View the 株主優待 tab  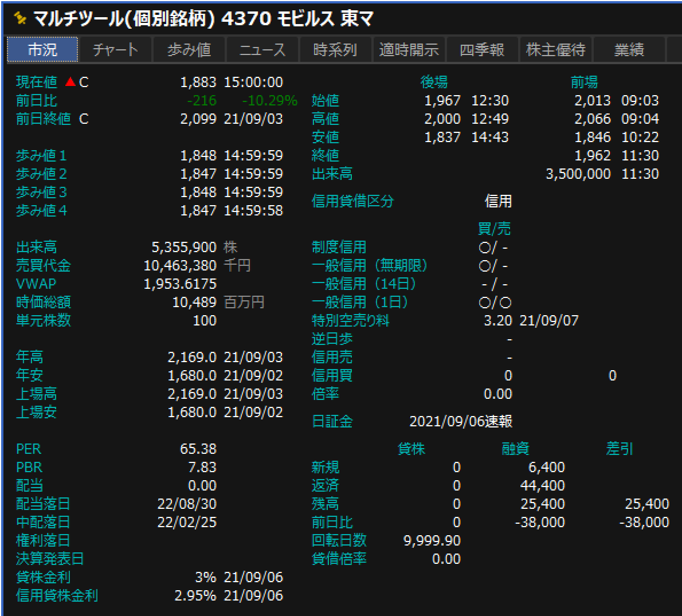(555, 50)
